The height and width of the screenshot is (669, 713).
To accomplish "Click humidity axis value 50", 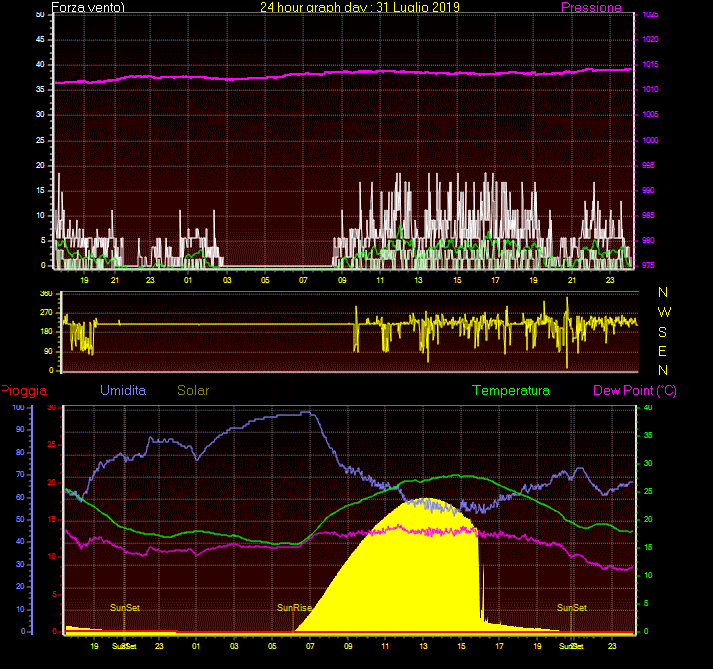I will point(20,519).
